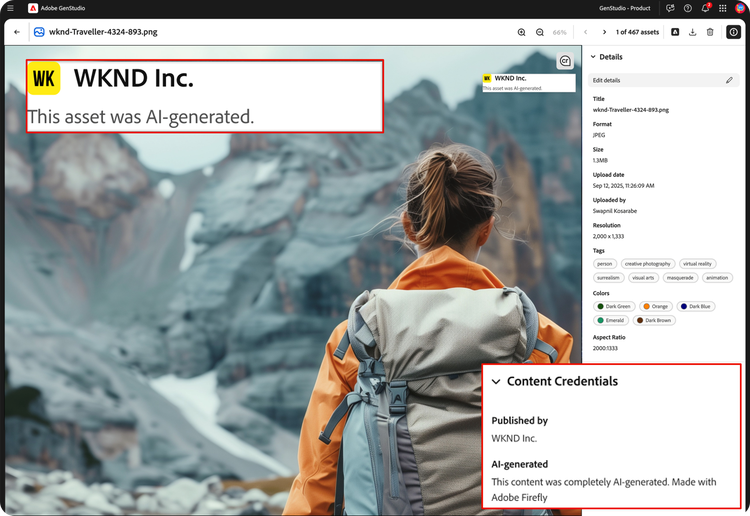Open the app switcher grid
The image size is (750, 516).
point(723,8)
